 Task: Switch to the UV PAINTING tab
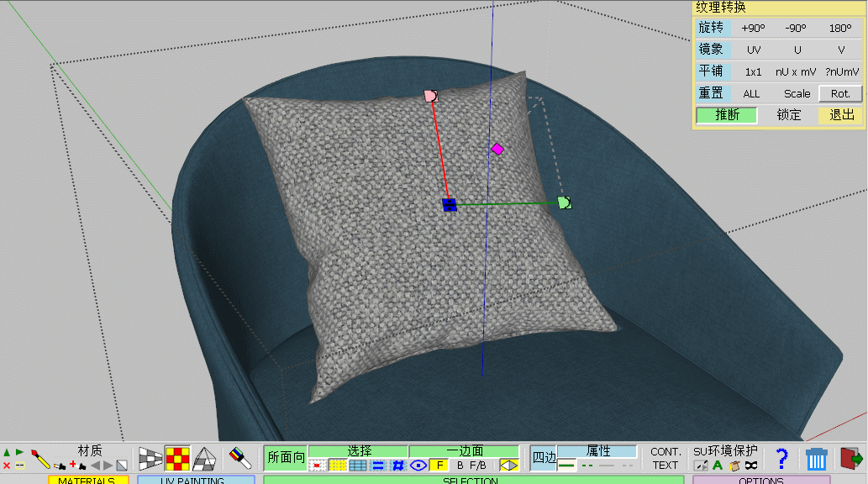click(195, 481)
